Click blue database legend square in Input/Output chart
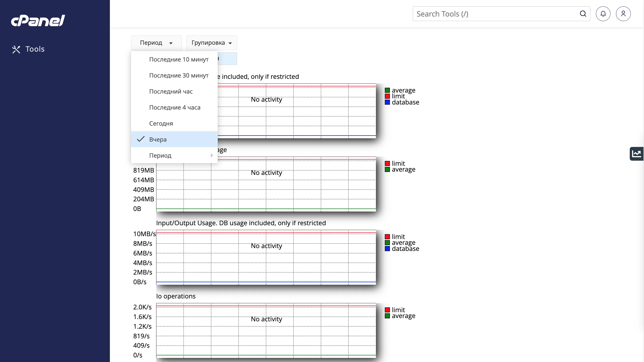 (387, 249)
